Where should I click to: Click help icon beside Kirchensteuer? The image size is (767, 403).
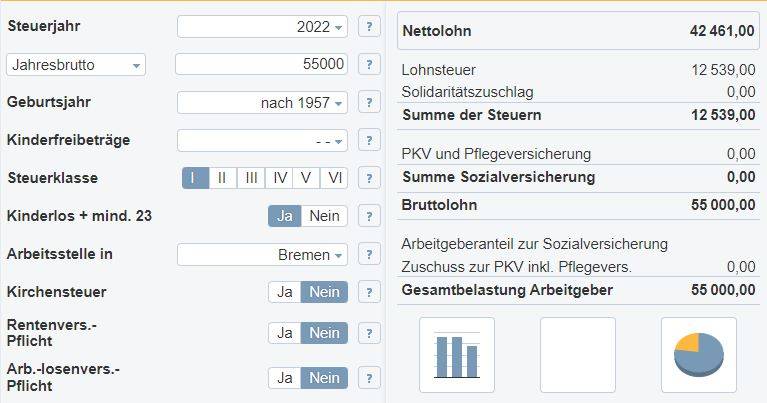click(x=369, y=292)
